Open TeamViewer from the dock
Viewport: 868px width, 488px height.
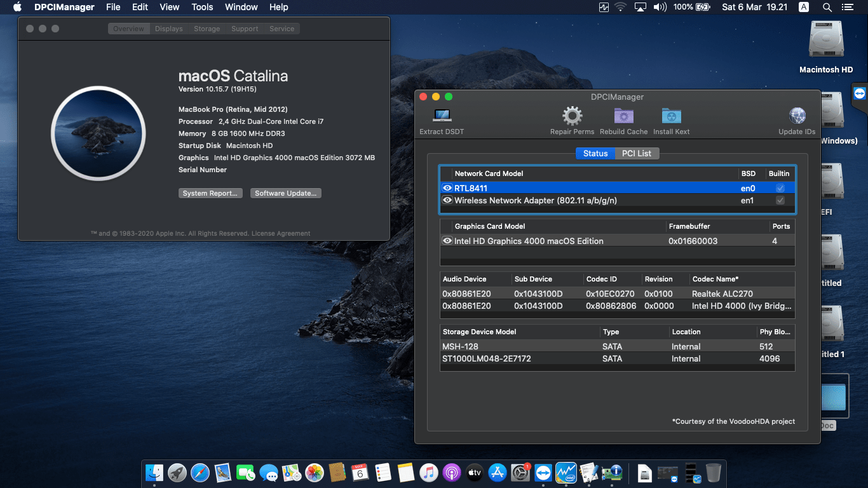click(x=543, y=472)
